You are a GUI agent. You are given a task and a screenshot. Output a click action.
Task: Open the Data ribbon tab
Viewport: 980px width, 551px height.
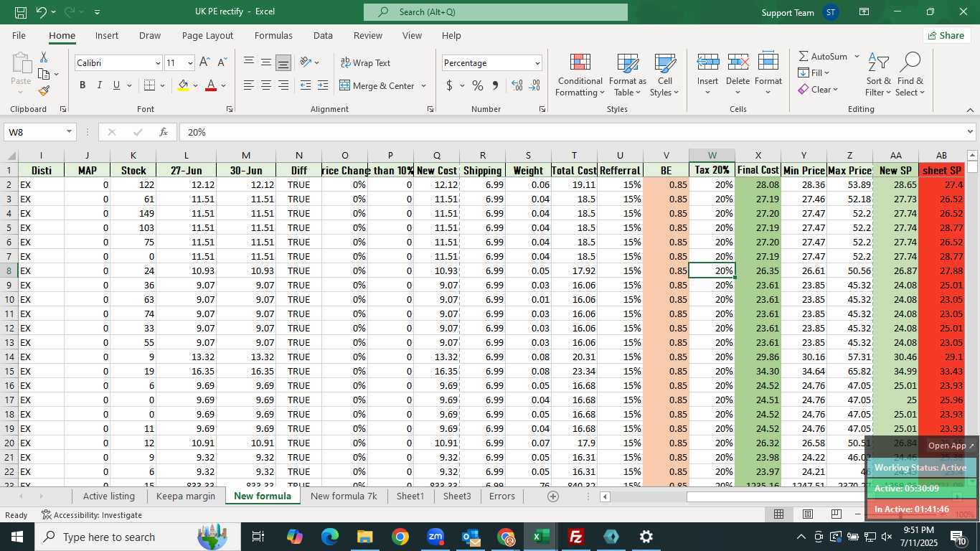pos(323,35)
